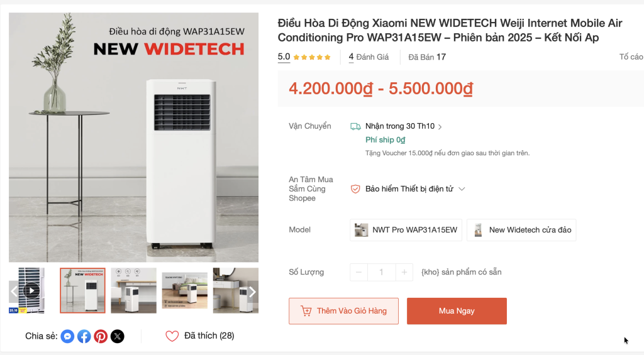Show previous thumbnails with left arrow
The height and width of the screenshot is (355, 644).
(x=14, y=292)
